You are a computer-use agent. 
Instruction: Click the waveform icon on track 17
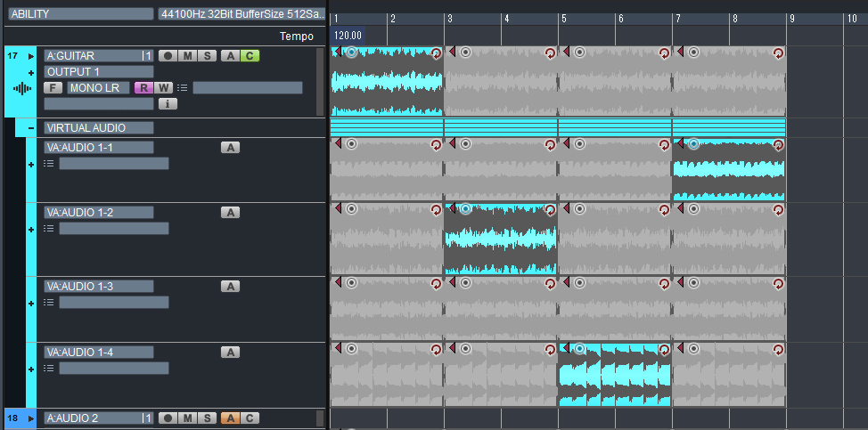[21, 88]
